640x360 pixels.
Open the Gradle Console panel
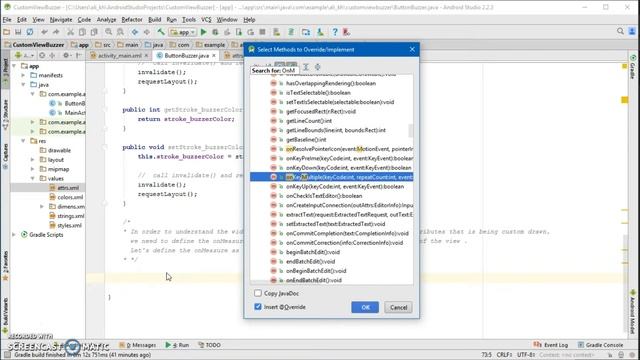[600, 345]
